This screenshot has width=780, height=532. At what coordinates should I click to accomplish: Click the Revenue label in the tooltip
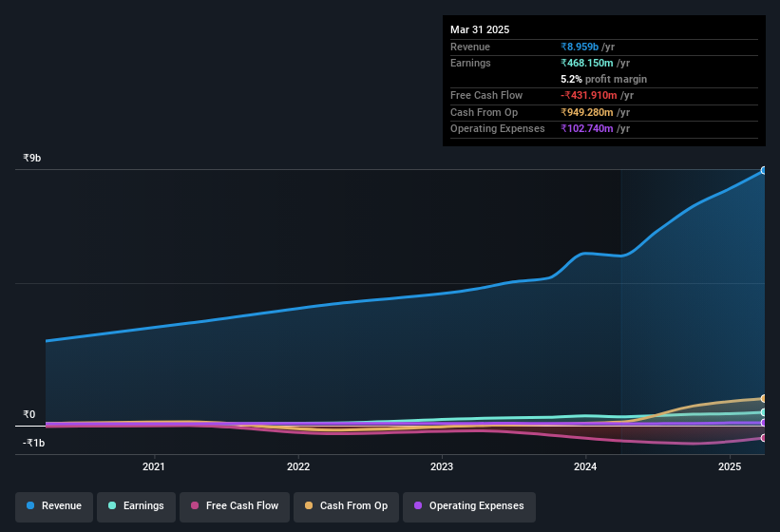click(x=470, y=47)
